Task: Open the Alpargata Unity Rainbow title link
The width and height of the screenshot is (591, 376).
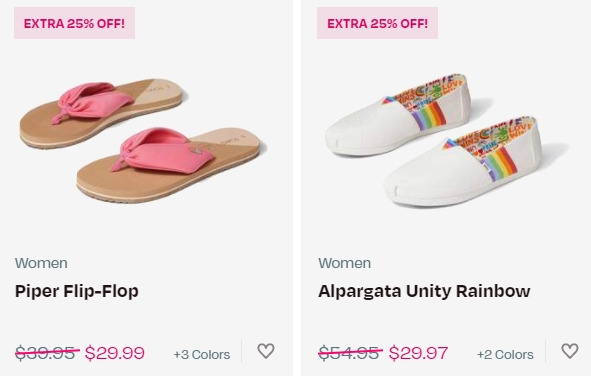Action: [x=424, y=291]
